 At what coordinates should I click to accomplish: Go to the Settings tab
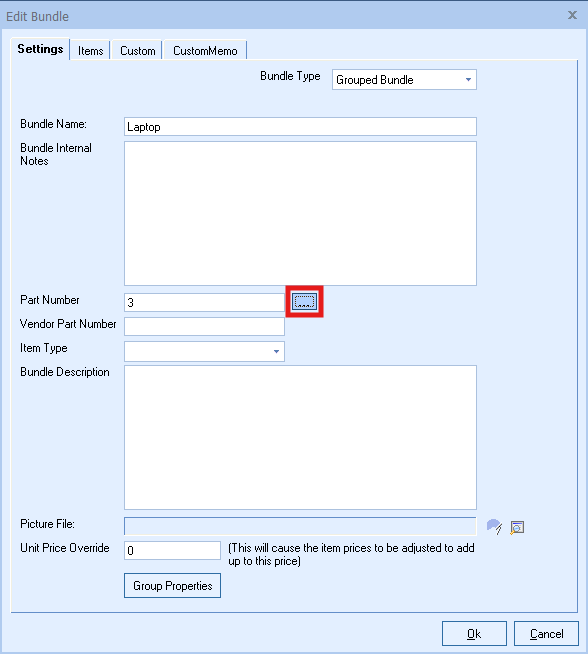[x=40, y=49]
